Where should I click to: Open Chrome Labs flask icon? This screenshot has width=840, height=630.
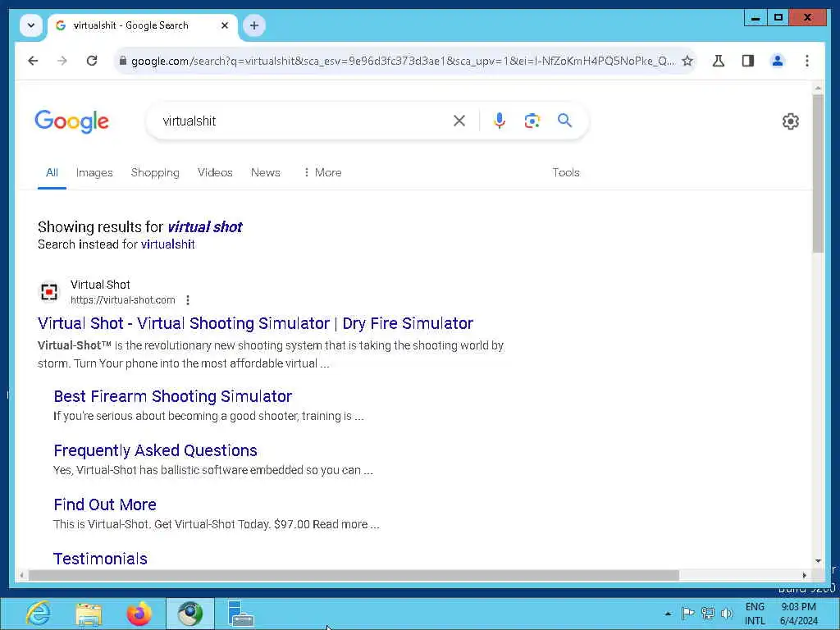[x=719, y=61]
